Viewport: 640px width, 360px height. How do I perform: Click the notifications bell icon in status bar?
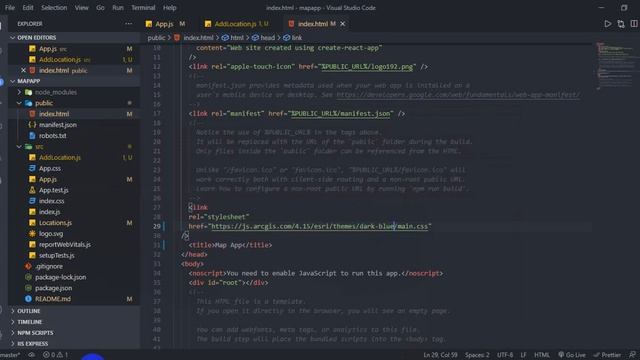click(632, 355)
